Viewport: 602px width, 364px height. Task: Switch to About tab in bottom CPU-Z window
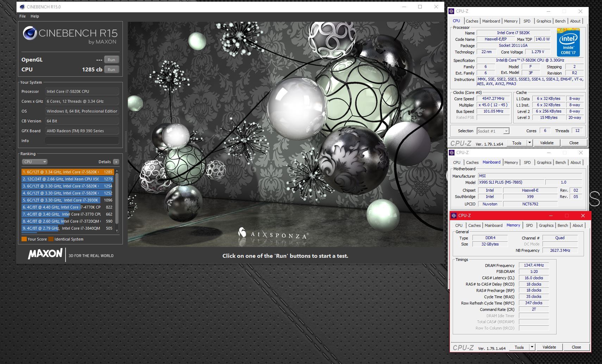577,225
